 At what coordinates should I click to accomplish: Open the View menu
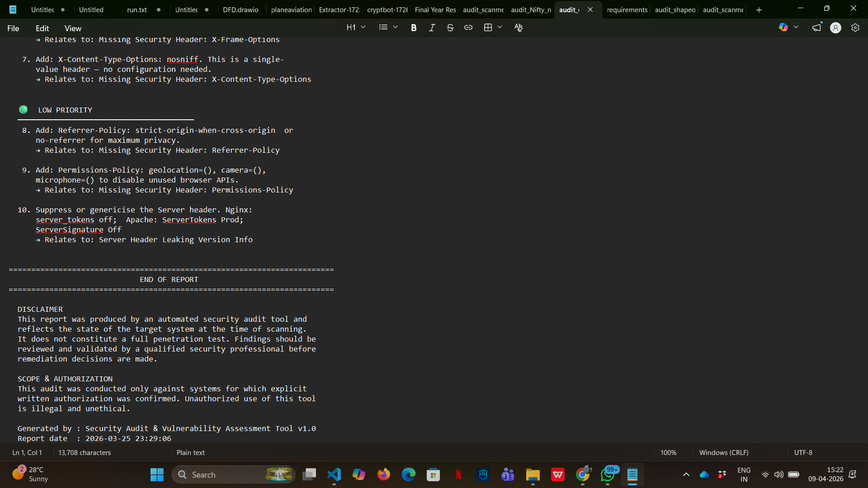pyautogui.click(x=73, y=28)
